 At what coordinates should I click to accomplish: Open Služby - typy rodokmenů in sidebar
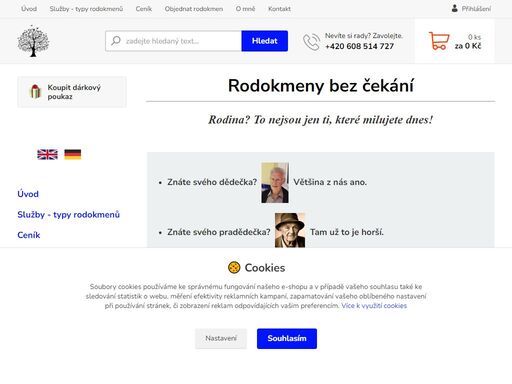pos(69,215)
